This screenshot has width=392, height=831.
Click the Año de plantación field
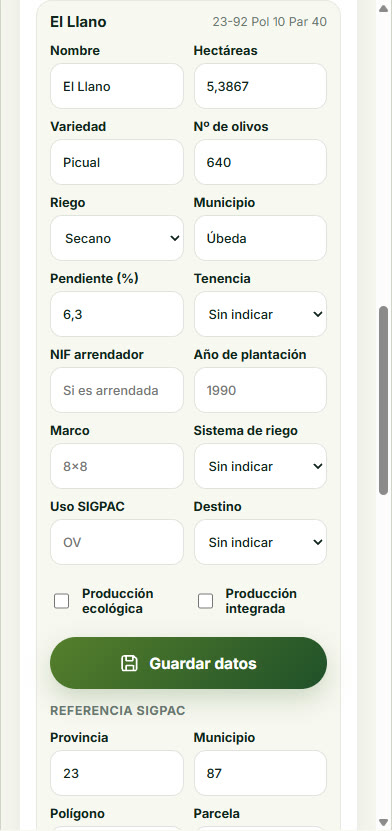click(x=261, y=390)
